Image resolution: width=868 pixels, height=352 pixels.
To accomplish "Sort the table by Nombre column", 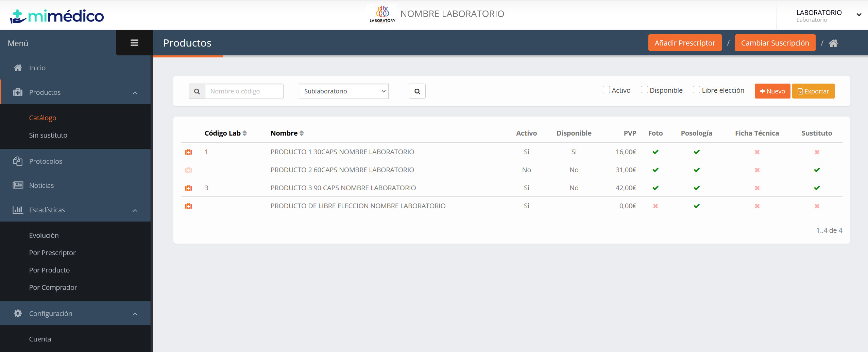I will tap(301, 133).
